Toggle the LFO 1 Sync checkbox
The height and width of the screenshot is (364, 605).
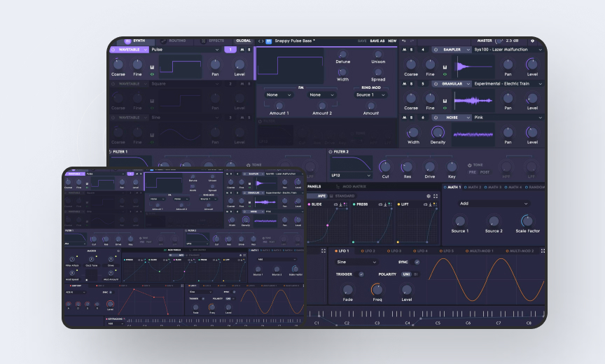point(417,262)
